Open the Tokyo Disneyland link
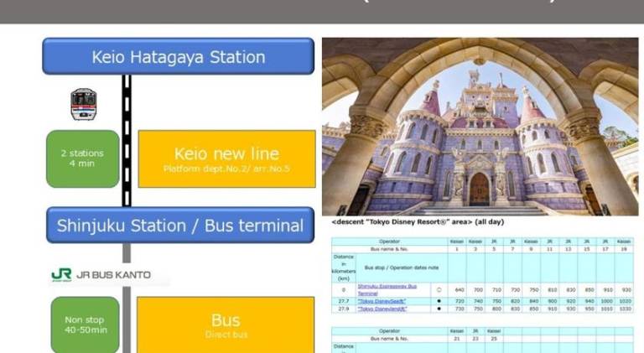The height and width of the screenshot is (353, 644). coord(382,309)
